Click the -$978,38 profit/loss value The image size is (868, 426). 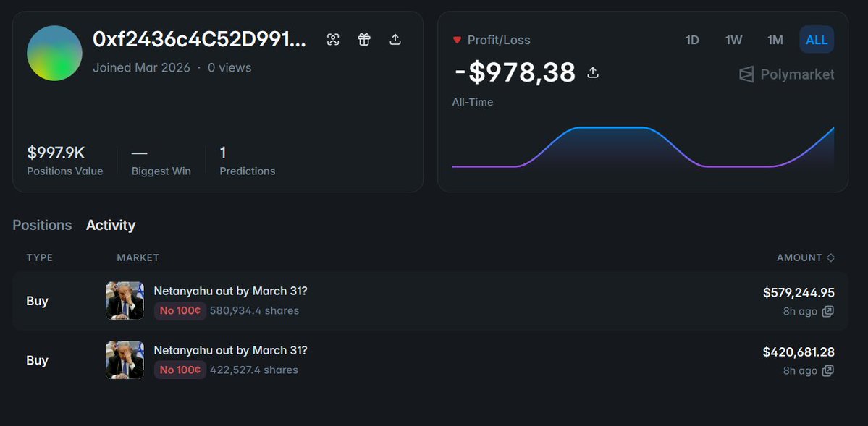514,72
